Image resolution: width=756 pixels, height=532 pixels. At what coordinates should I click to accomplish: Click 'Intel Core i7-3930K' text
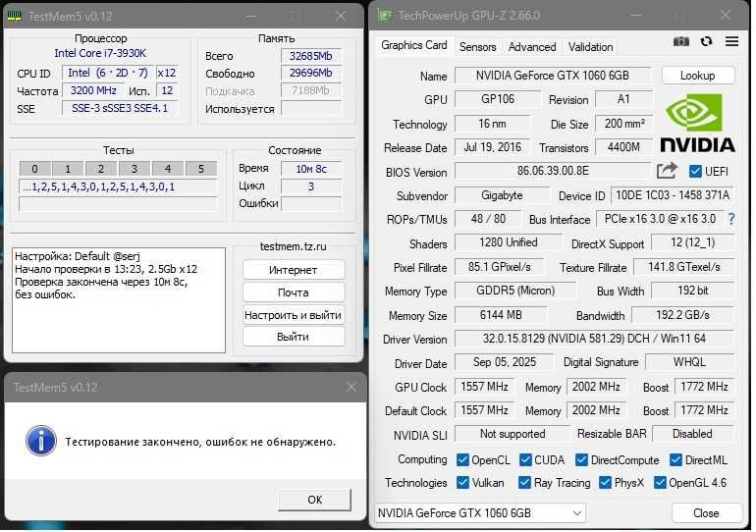pyautogui.click(x=100, y=53)
